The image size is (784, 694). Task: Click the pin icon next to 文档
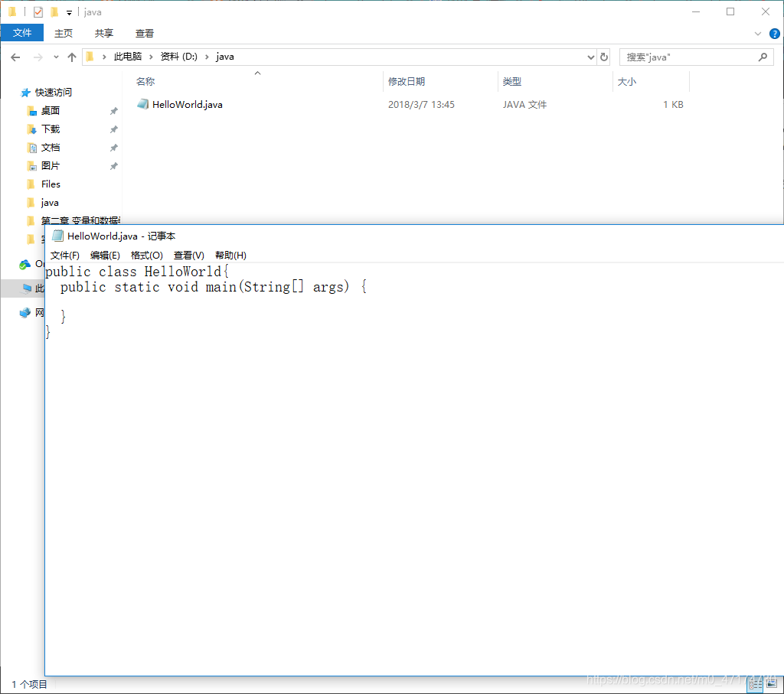tap(113, 148)
